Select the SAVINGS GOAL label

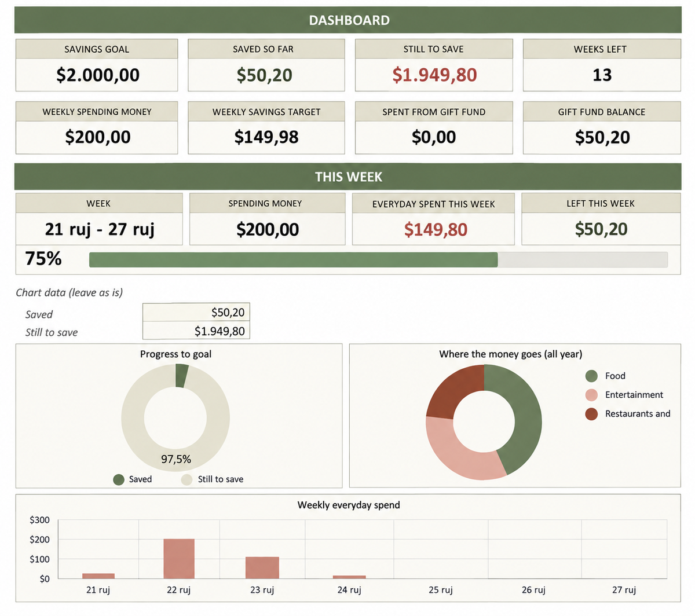97,49
